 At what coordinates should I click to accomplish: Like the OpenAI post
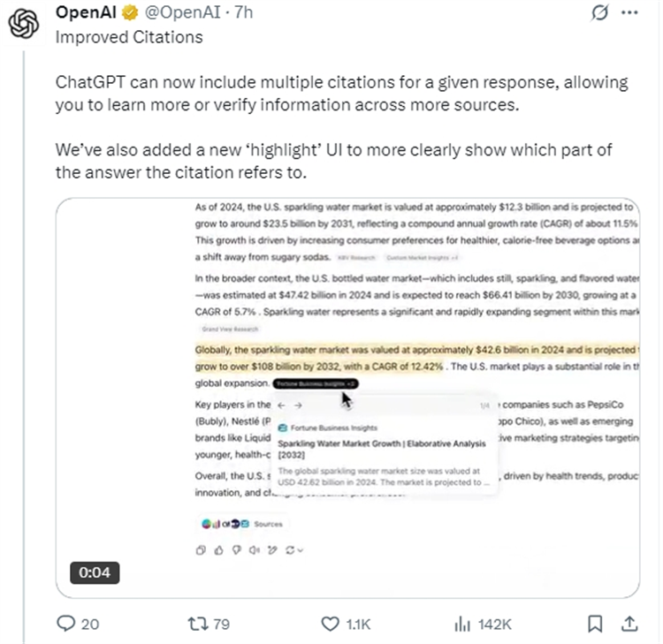click(x=331, y=624)
